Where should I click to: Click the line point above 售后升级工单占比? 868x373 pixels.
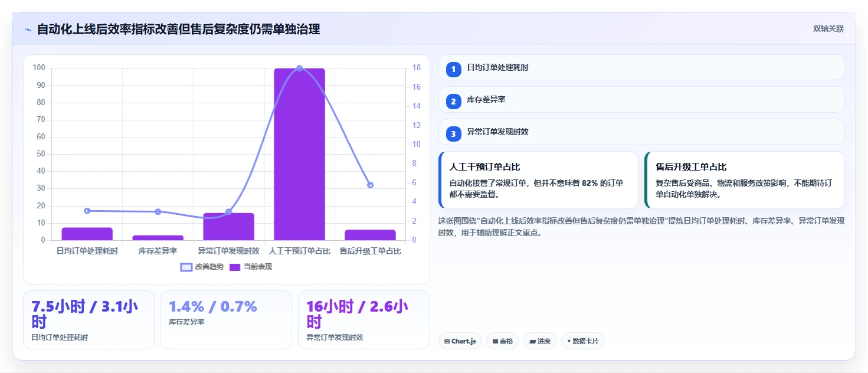coord(370,185)
